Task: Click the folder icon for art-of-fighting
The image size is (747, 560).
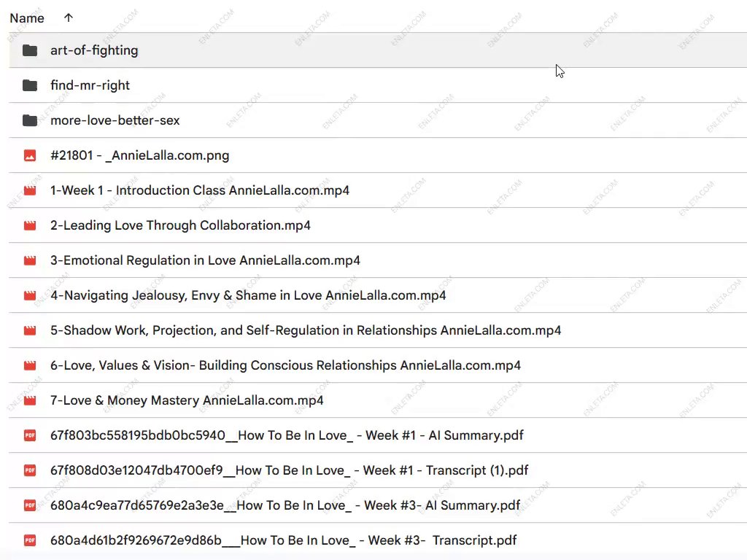Action: pos(30,50)
